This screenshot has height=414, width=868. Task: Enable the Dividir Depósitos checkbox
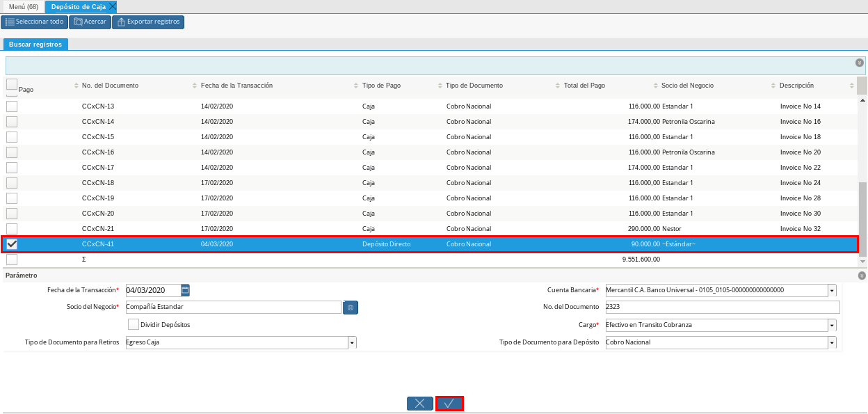point(134,324)
